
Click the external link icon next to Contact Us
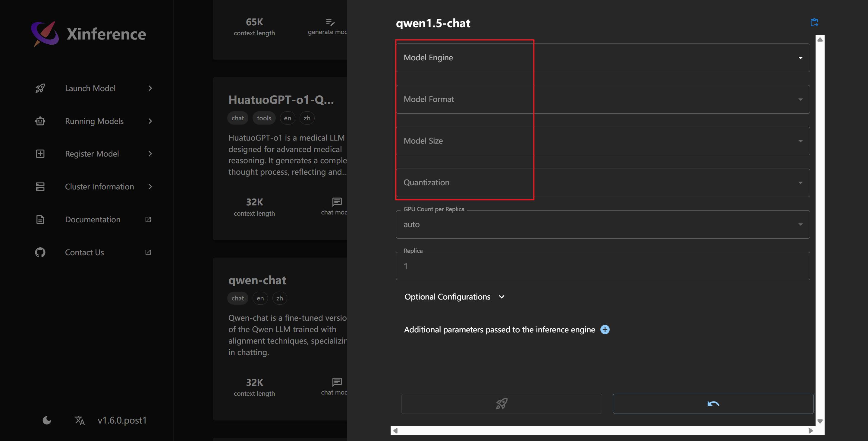[148, 252]
